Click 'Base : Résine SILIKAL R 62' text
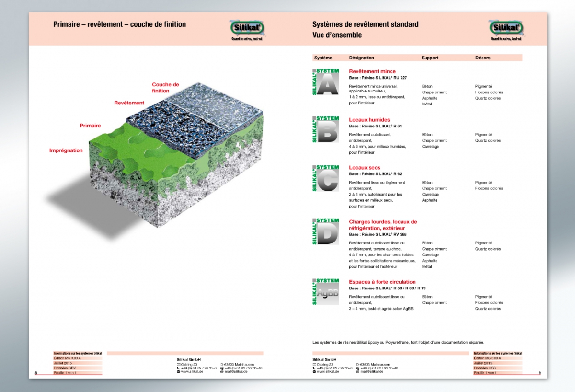This screenshot has width=575, height=392. (x=375, y=174)
